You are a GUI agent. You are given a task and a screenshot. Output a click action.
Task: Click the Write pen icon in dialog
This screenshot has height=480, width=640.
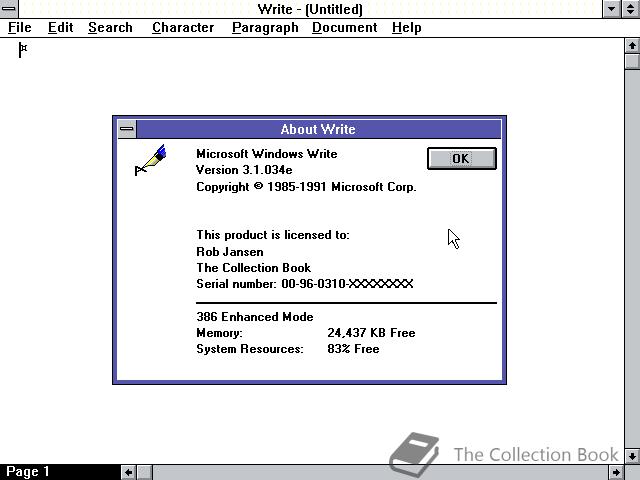point(151,160)
